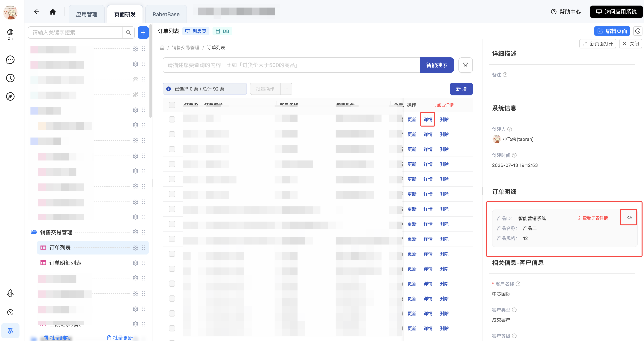Click 新页面打开 button
The image size is (644, 341).
598,44
